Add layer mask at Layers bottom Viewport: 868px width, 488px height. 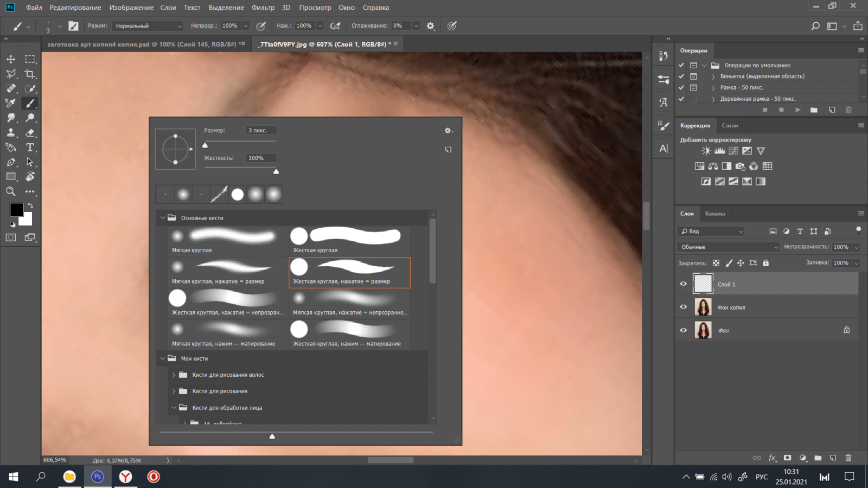click(x=787, y=458)
